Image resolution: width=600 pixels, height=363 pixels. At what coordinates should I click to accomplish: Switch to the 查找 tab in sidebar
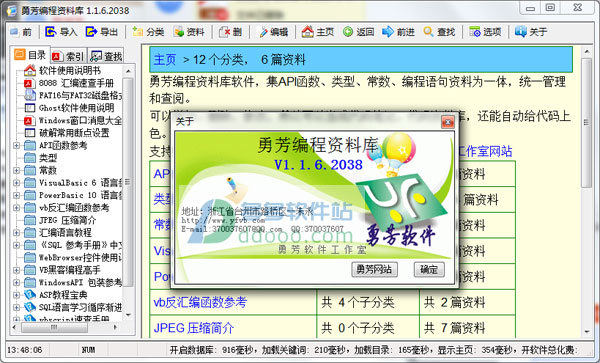tap(106, 57)
